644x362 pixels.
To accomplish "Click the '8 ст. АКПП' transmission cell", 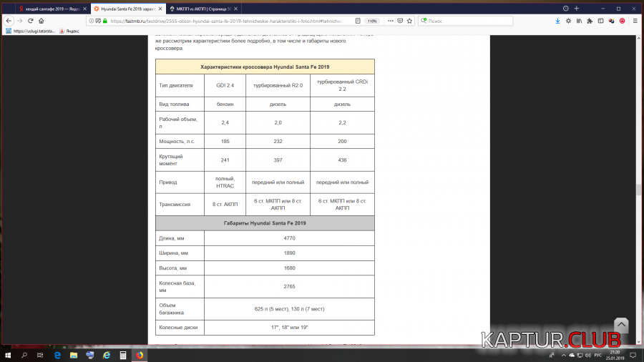I will [225, 205].
